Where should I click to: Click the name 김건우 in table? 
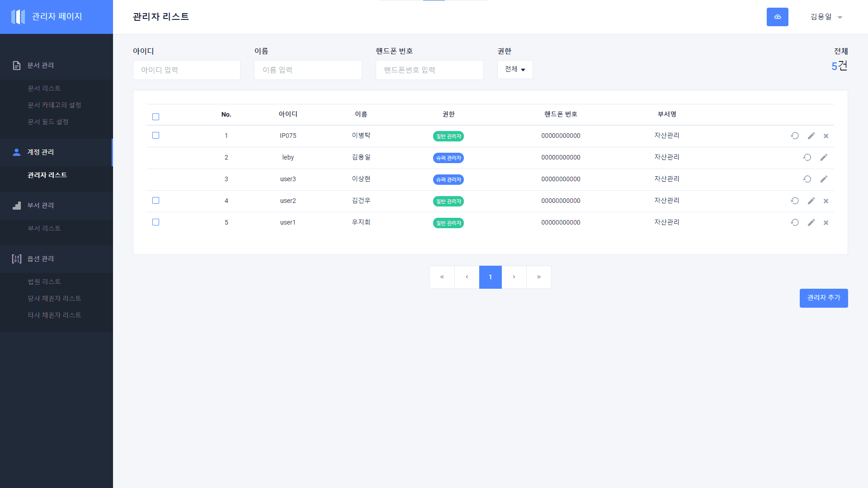tap(361, 201)
